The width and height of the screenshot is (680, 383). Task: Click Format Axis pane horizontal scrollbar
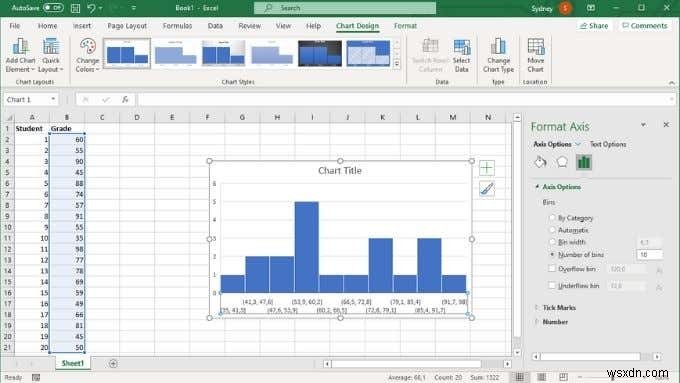coord(590,357)
